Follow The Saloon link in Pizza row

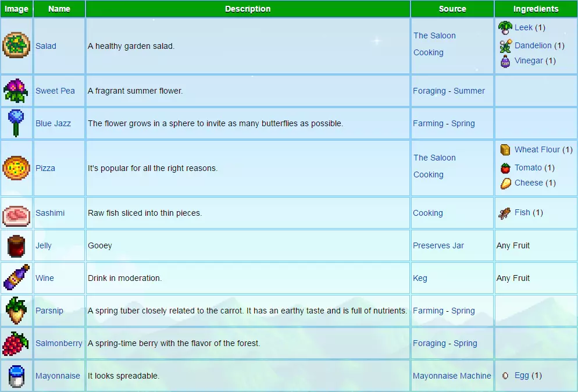click(x=434, y=158)
